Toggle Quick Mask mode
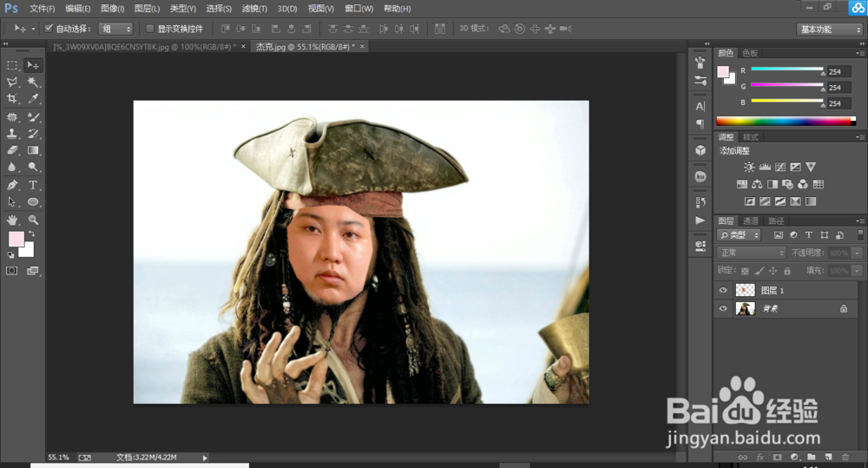The width and height of the screenshot is (868, 468). 11,271
